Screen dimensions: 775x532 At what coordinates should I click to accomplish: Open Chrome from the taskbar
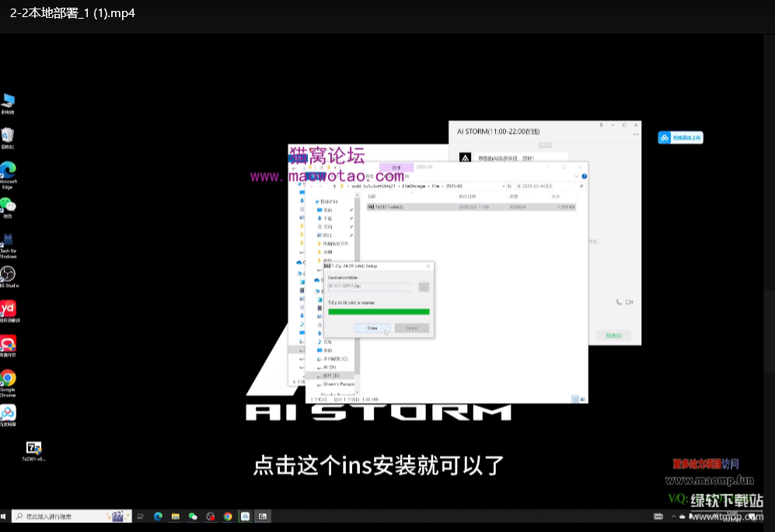tap(228, 516)
